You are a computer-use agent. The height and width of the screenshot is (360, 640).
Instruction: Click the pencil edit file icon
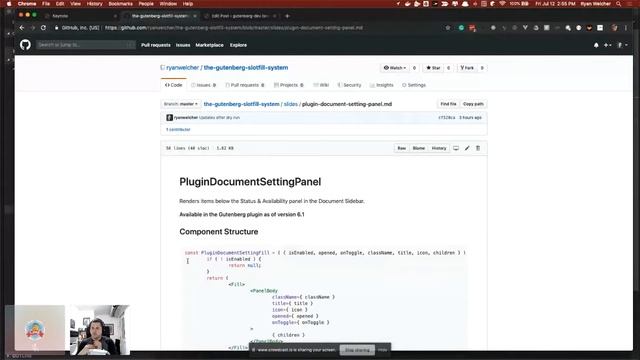[467, 148]
